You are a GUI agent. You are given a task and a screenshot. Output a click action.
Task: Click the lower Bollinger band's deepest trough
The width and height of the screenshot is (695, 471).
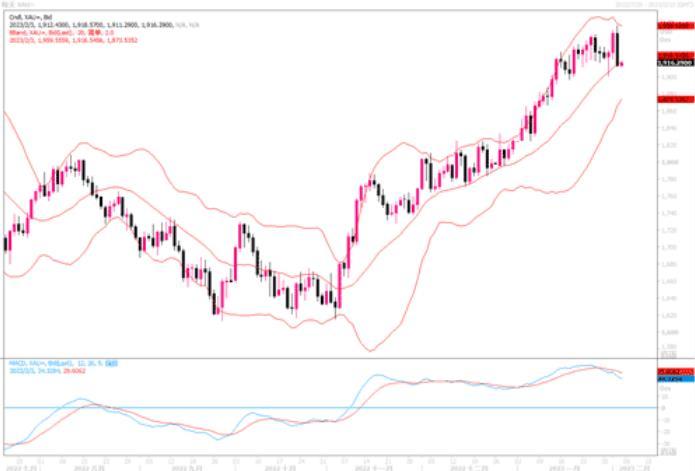coord(368,350)
